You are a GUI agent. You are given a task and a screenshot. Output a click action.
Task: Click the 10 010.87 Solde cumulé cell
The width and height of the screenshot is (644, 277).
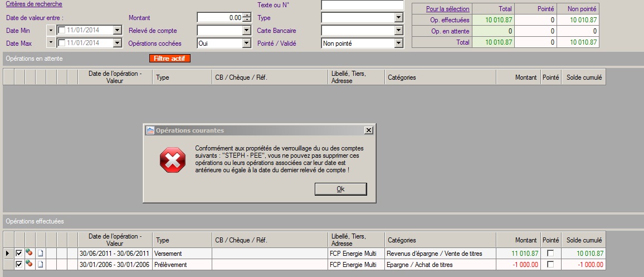point(584,253)
